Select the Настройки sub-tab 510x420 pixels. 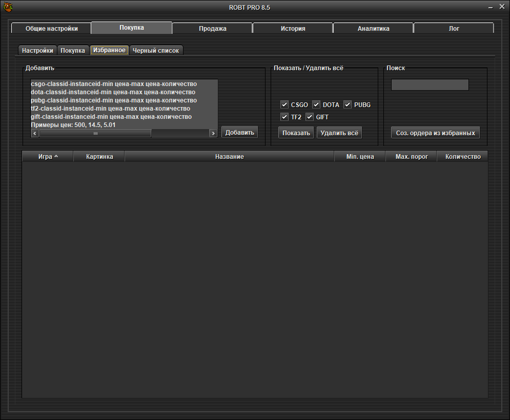(37, 51)
